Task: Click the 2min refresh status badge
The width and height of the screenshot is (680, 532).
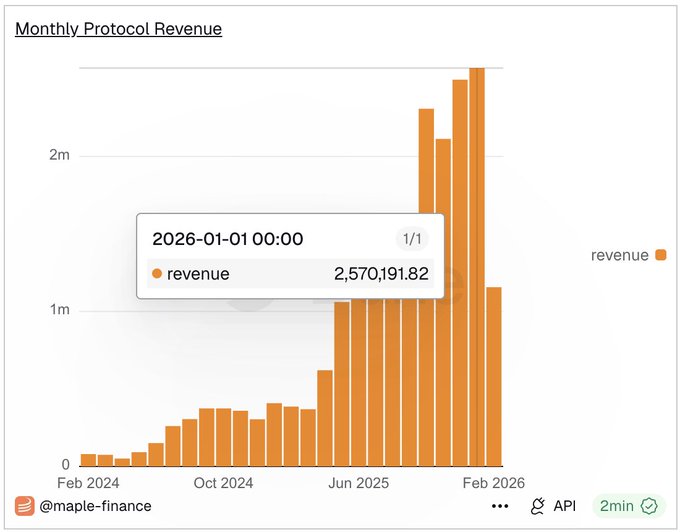Action: coord(628,506)
